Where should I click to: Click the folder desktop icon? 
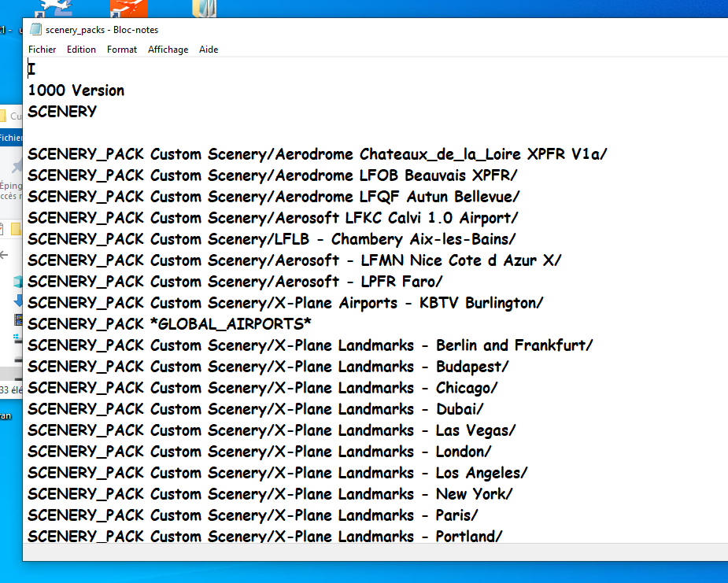[x=205, y=8]
